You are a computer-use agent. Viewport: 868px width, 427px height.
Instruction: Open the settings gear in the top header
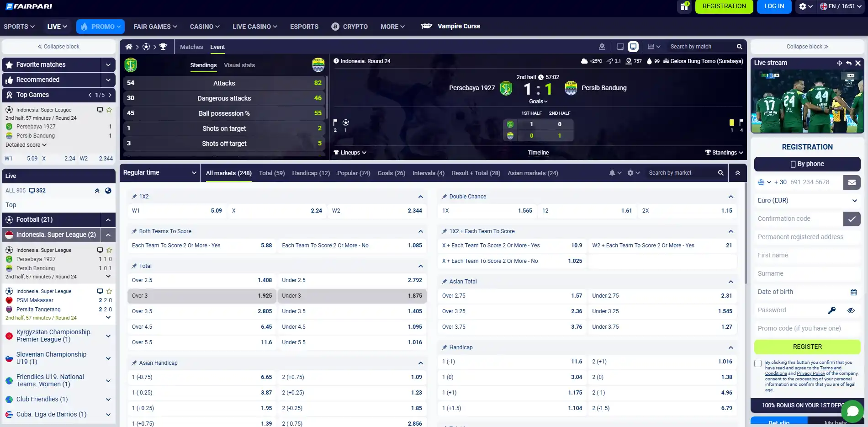click(805, 6)
